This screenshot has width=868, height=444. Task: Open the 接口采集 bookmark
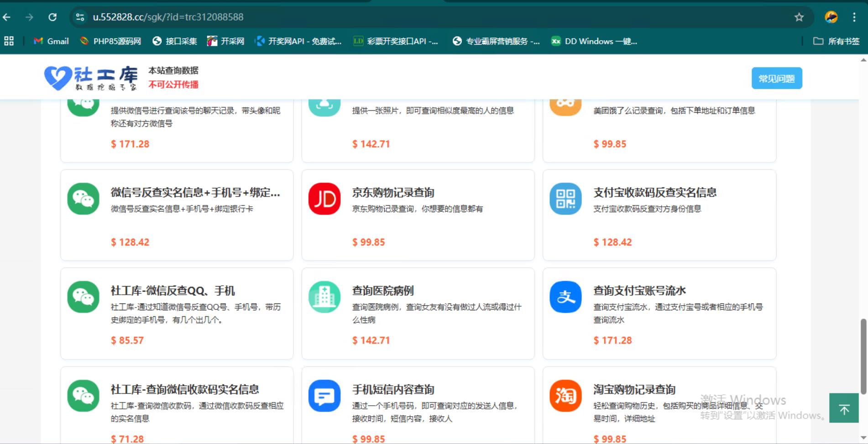click(x=175, y=41)
